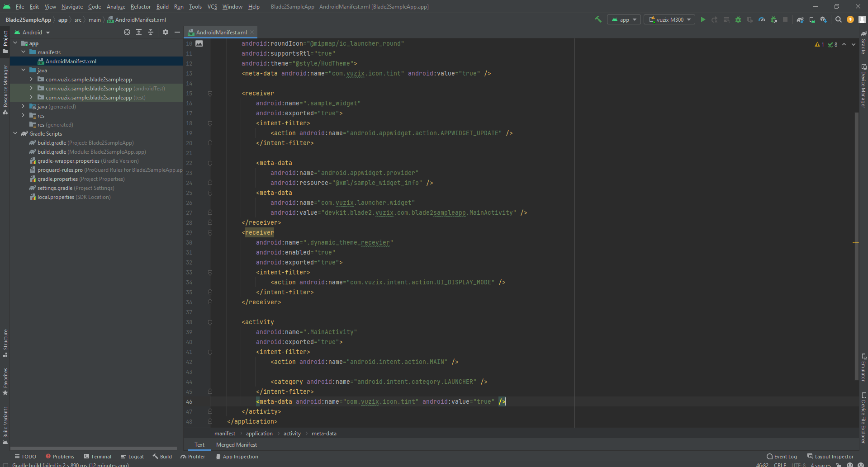The width and height of the screenshot is (868, 467).
Task: Expand the res folder node
Action: point(23,115)
